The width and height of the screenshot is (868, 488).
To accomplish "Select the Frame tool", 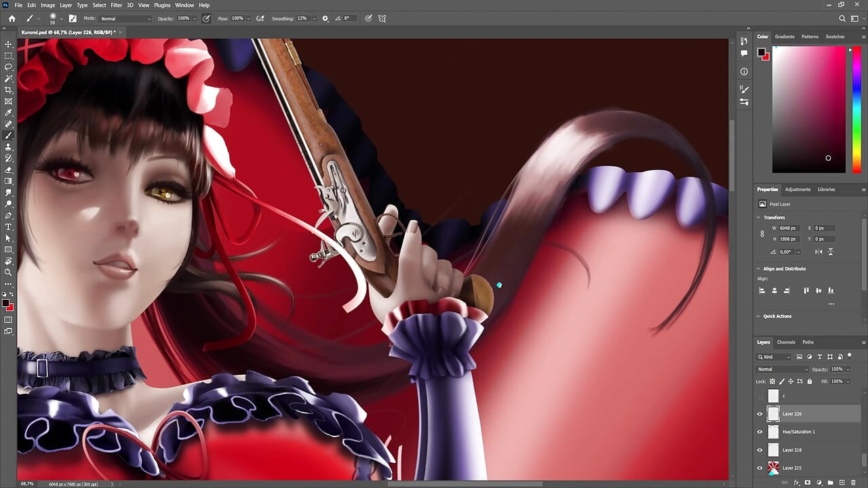I will pos(9,101).
